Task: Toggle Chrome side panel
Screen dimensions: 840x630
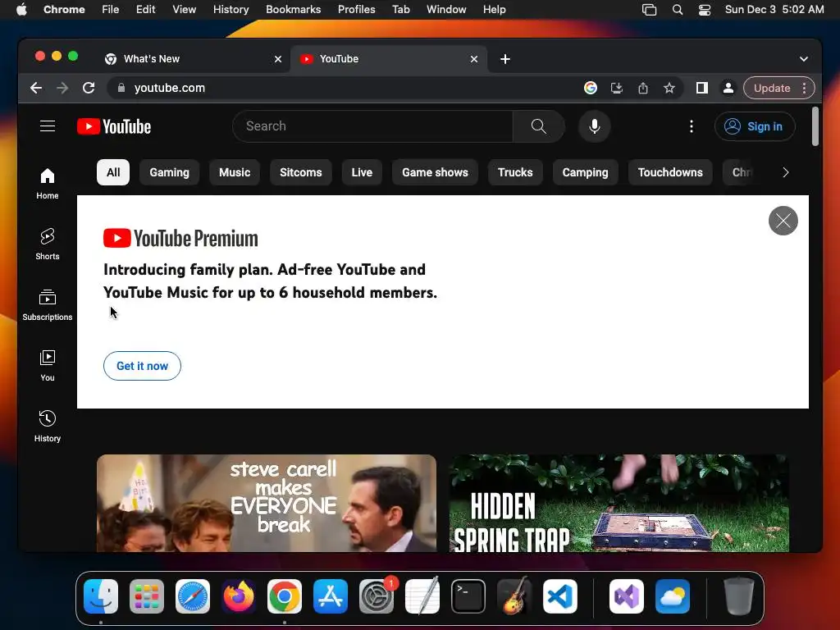Action: tap(702, 88)
